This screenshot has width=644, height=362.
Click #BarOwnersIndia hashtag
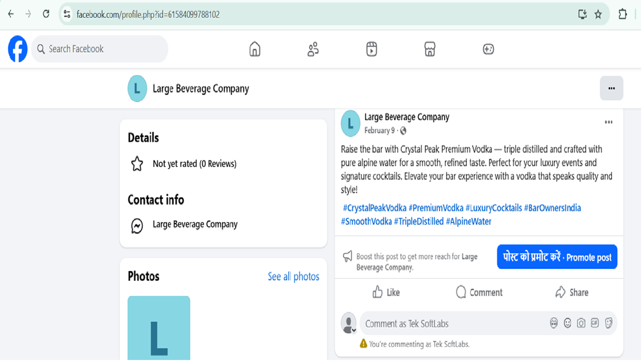point(552,208)
